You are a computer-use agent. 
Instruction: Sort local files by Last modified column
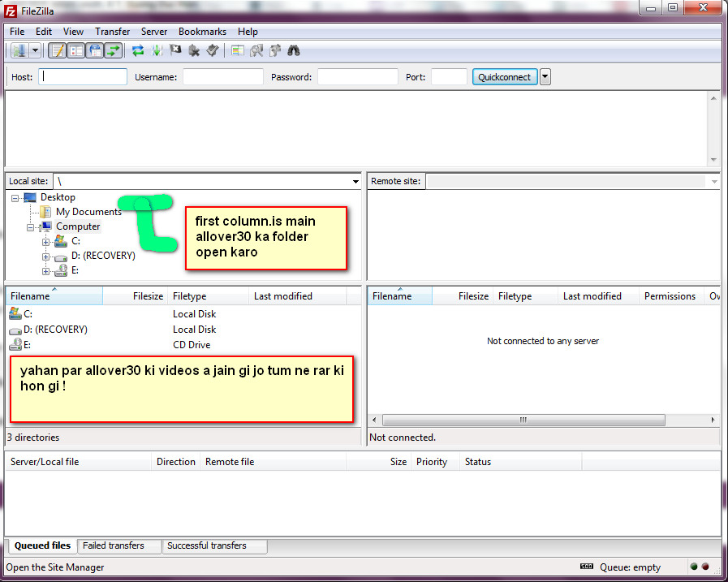[298, 296]
